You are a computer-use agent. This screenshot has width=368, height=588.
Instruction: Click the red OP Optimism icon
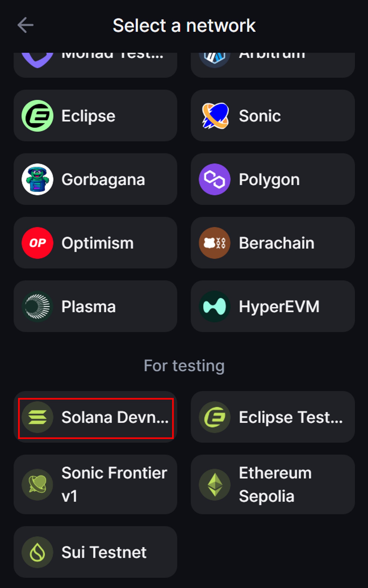(x=38, y=243)
